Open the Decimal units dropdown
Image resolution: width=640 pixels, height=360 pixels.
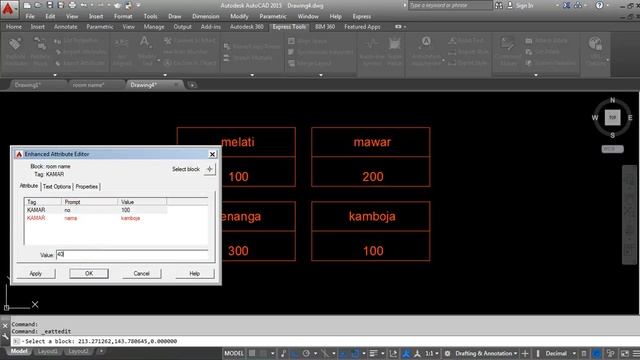[561, 353]
